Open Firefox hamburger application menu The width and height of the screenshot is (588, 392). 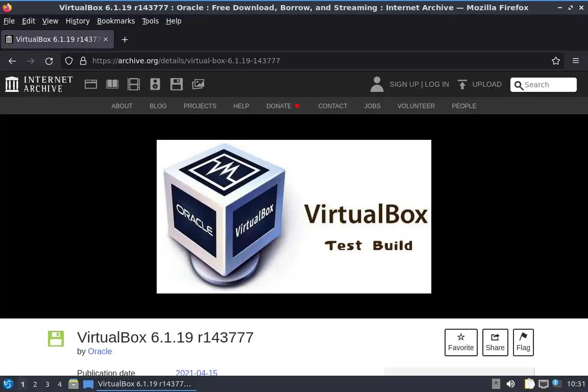576,61
